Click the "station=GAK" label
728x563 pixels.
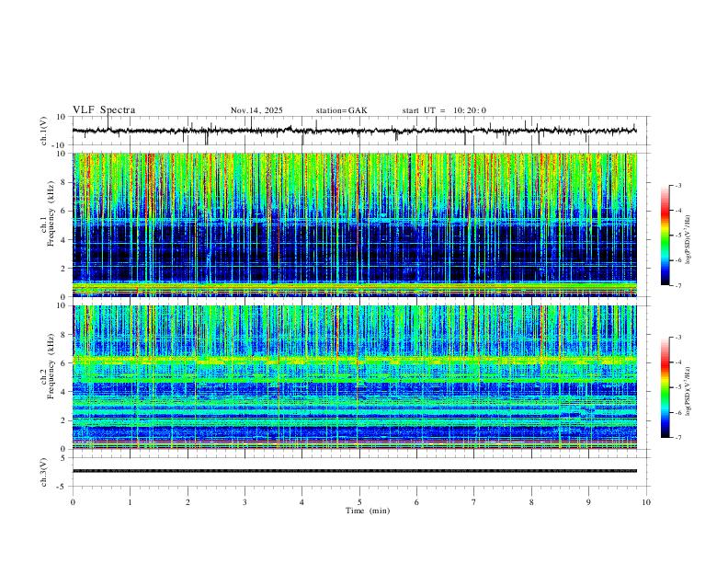pos(341,110)
